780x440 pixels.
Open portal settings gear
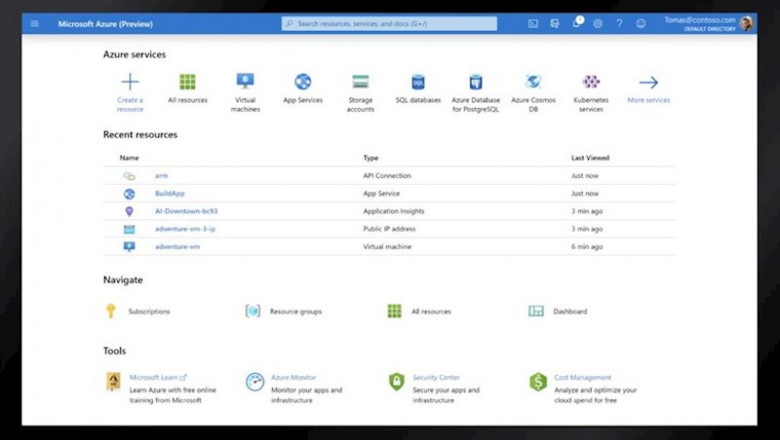(x=598, y=23)
